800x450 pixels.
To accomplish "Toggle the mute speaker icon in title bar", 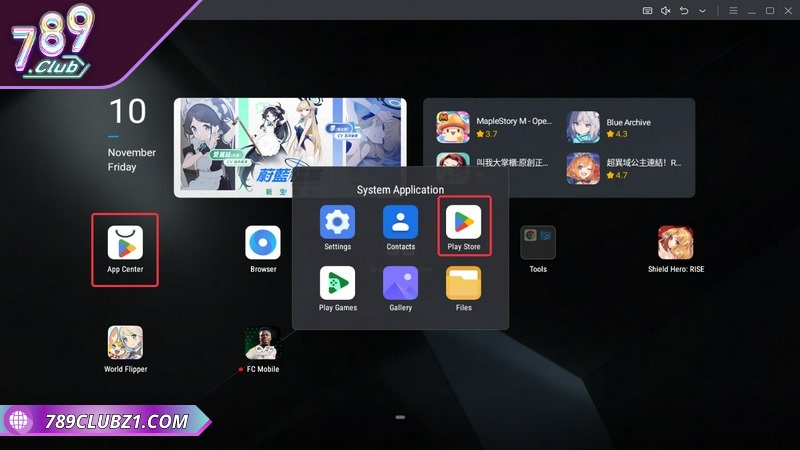I will 666,10.
